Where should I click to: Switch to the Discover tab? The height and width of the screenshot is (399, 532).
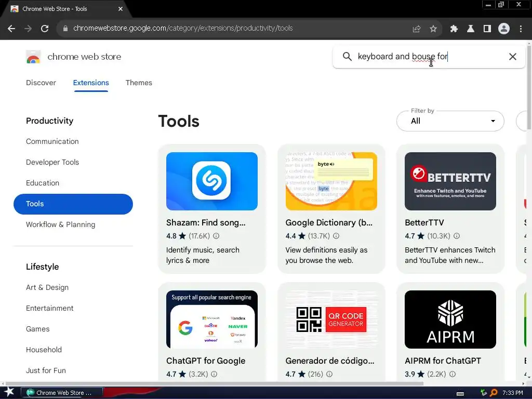(41, 83)
